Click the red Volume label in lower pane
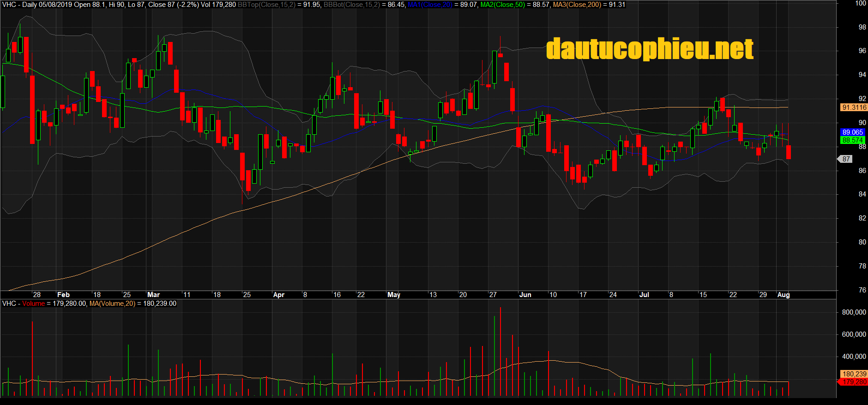The image size is (868, 405). pyautogui.click(x=33, y=304)
